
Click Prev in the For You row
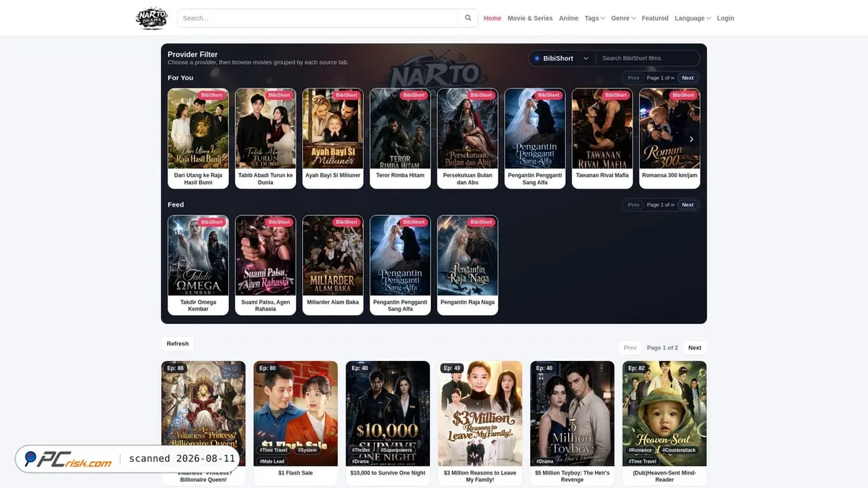point(634,78)
